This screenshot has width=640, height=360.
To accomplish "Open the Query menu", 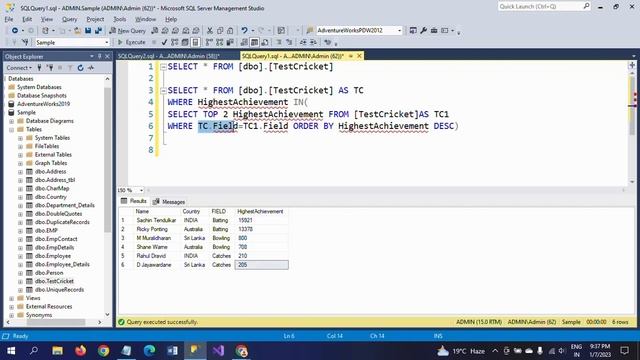I will pos(69,19).
